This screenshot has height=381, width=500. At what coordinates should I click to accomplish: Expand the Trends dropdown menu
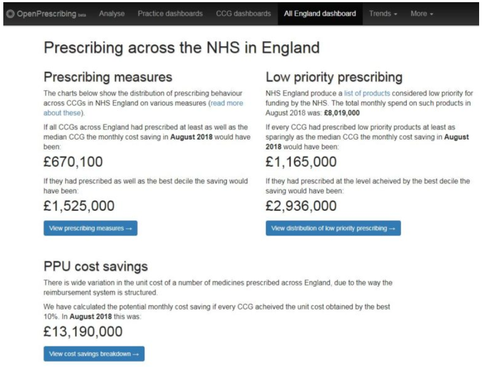pos(383,14)
